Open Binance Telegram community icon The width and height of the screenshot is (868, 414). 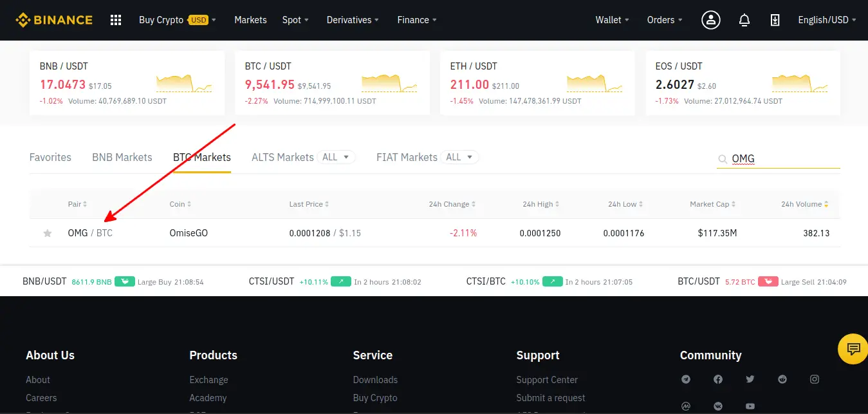[x=686, y=379]
